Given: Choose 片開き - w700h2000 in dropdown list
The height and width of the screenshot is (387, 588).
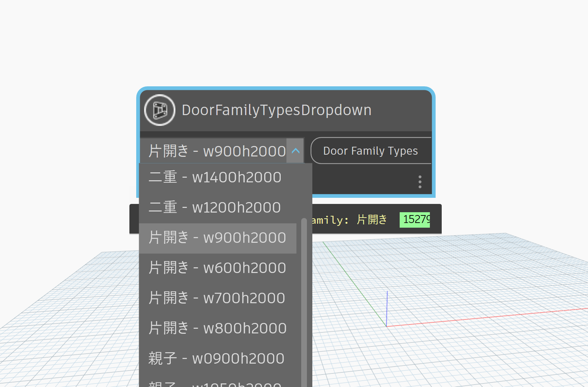Looking at the screenshot, I should [217, 298].
